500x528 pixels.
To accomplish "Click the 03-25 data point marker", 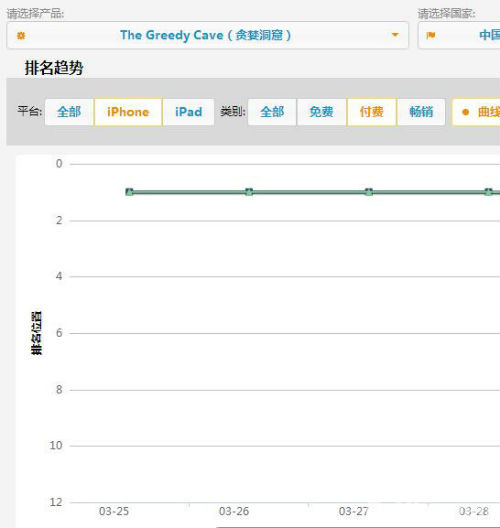I will 129,192.
